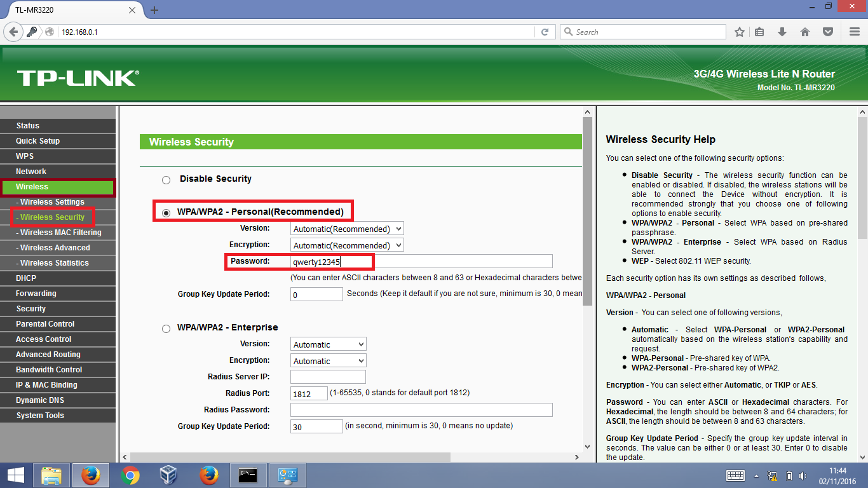Open the Enterprise Version dropdown
The height and width of the screenshot is (488, 868).
pos(329,344)
